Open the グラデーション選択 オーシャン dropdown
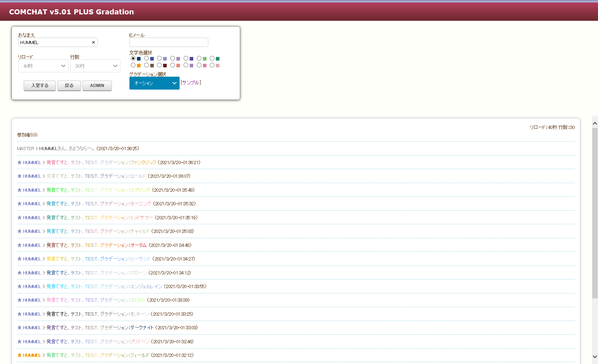 pos(154,83)
